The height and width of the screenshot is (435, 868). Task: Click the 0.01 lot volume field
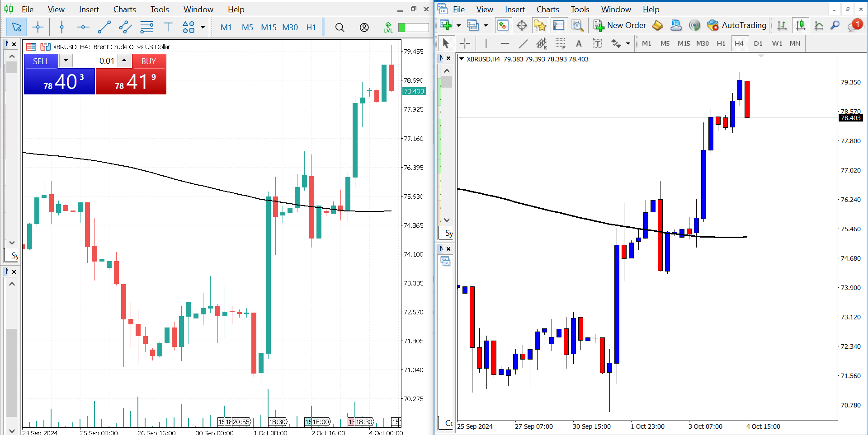[x=95, y=61]
